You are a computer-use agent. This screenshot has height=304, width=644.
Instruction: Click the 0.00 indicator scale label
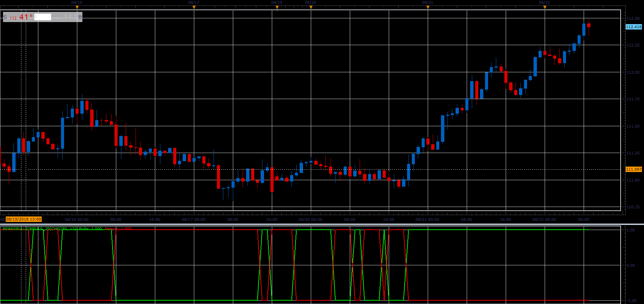631,265
